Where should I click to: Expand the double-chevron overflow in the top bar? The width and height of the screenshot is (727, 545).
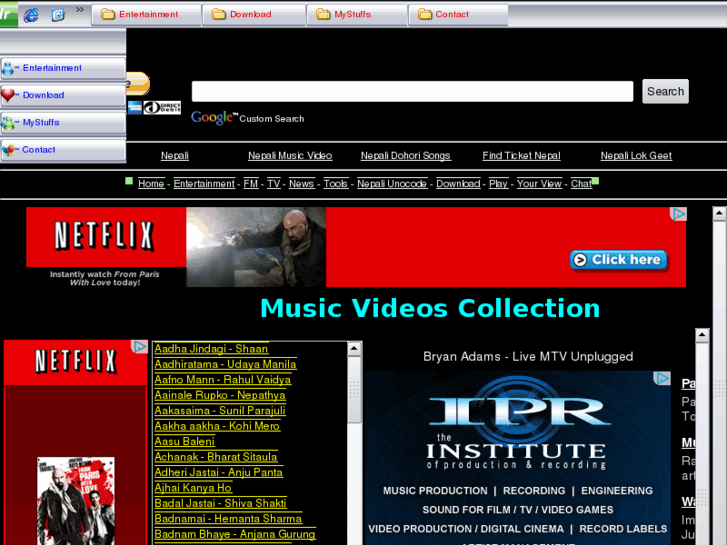click(x=80, y=9)
